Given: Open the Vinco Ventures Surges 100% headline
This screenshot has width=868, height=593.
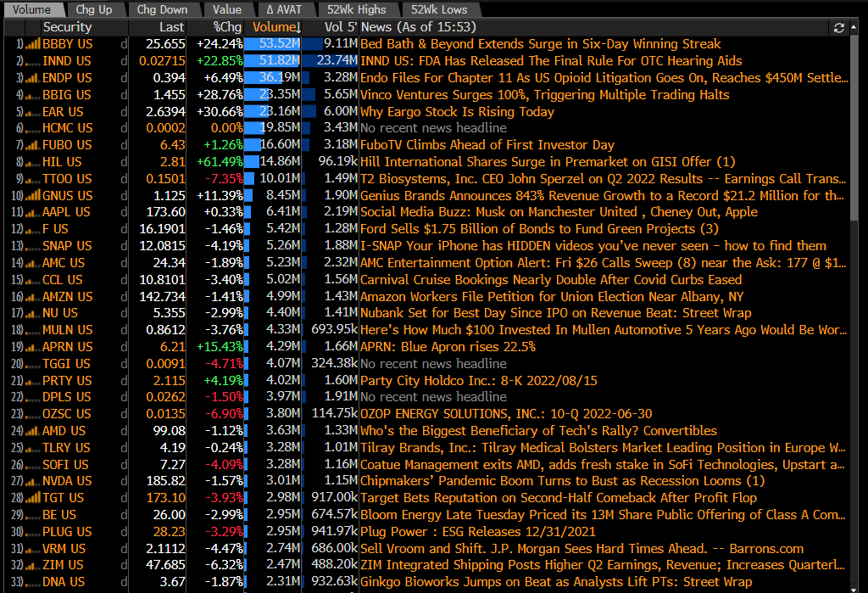Looking at the screenshot, I should [545, 95].
